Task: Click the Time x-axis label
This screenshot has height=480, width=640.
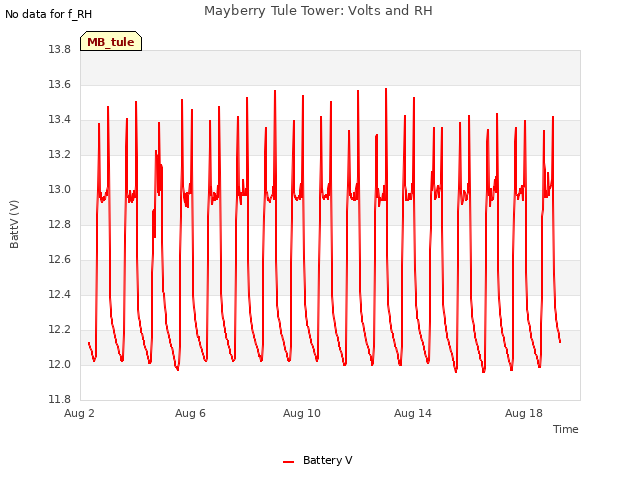Action: pyautogui.click(x=565, y=429)
